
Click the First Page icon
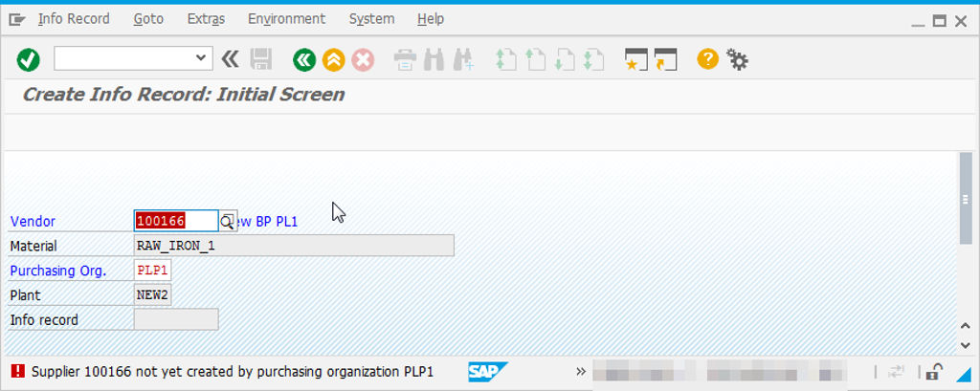point(505,60)
